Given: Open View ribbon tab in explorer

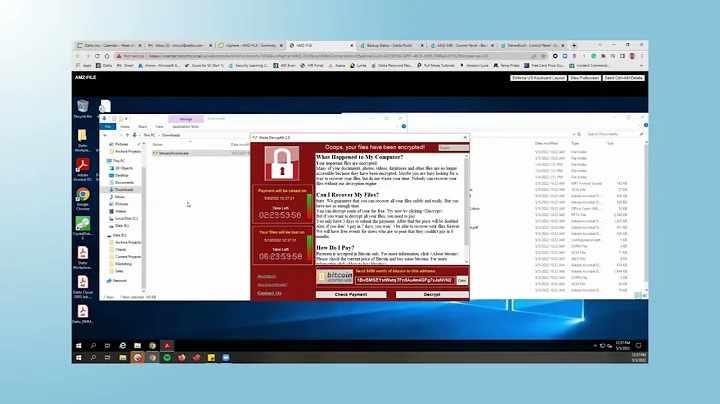Looking at the screenshot, I should [159, 127].
